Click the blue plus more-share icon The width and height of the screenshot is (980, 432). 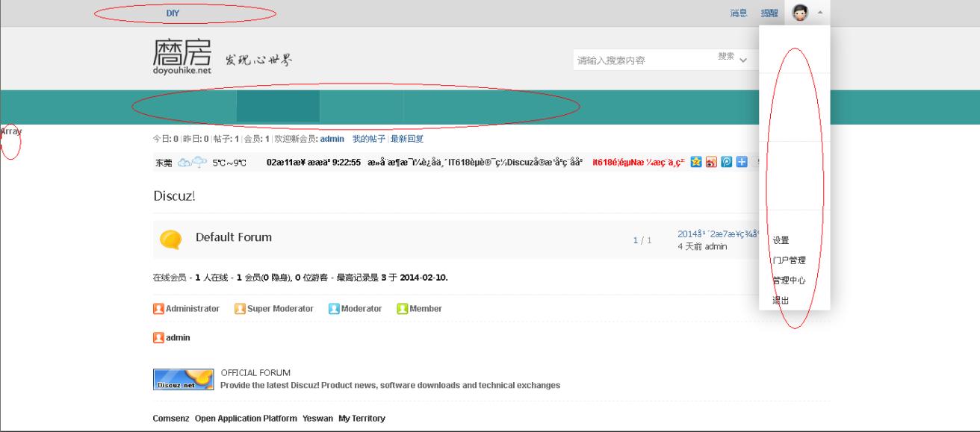(x=742, y=161)
